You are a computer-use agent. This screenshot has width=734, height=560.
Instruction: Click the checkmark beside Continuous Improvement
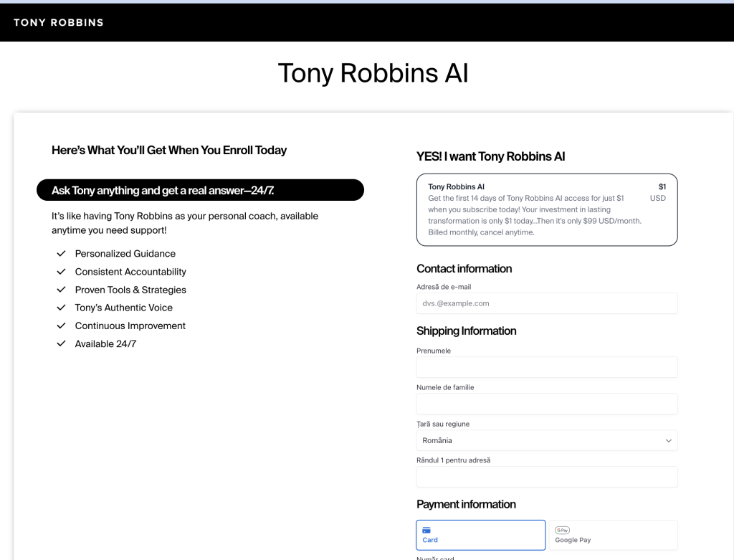[62, 326]
